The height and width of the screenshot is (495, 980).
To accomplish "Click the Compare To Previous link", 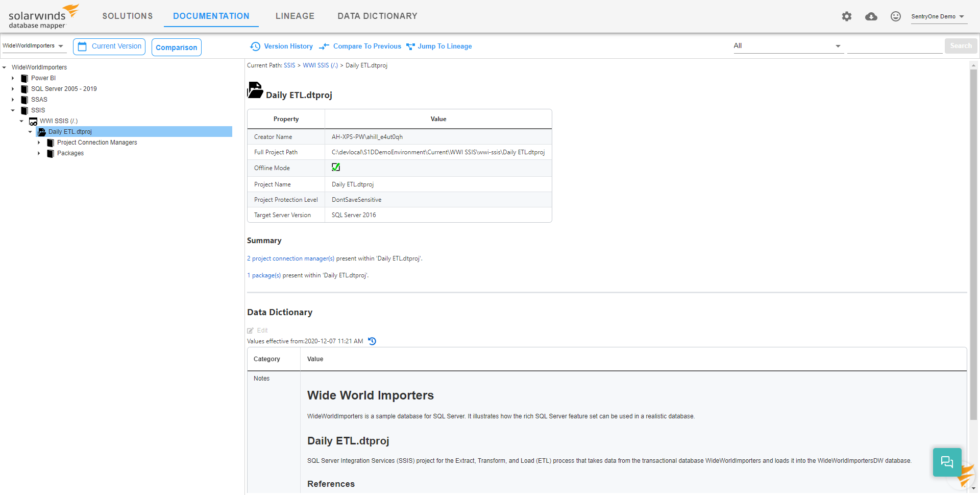I will [x=367, y=46].
